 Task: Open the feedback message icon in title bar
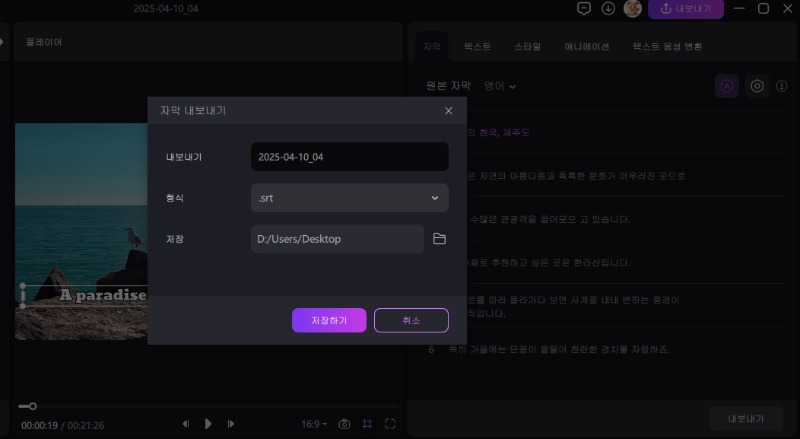pyautogui.click(x=584, y=8)
